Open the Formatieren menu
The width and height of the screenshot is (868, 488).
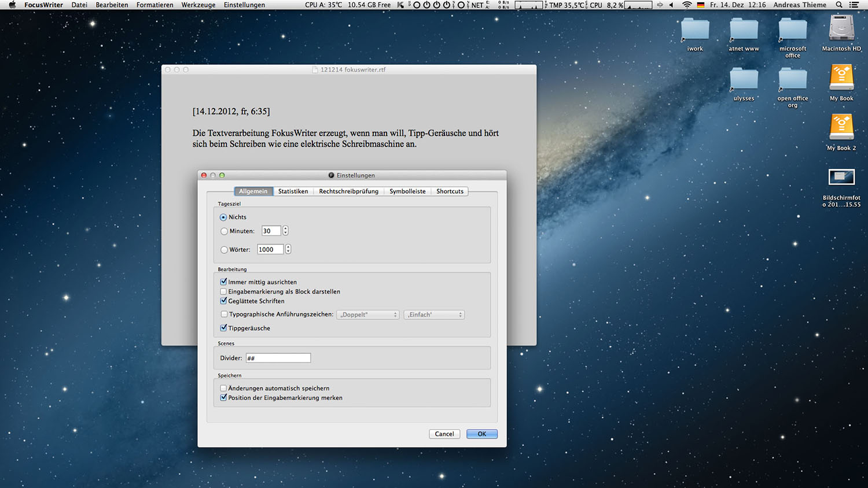coord(155,5)
